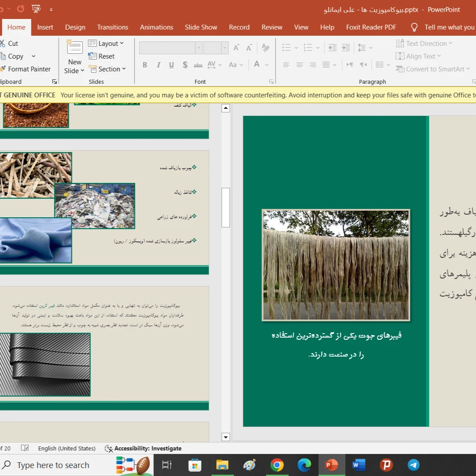
Task: Toggle Underline formatting
Action: point(171,65)
